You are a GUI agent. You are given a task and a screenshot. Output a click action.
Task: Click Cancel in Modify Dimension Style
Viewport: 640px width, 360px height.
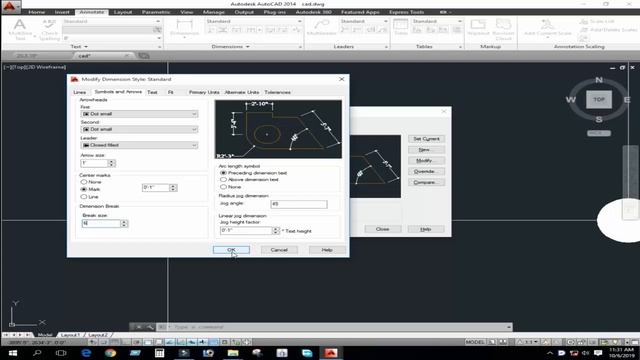279,250
